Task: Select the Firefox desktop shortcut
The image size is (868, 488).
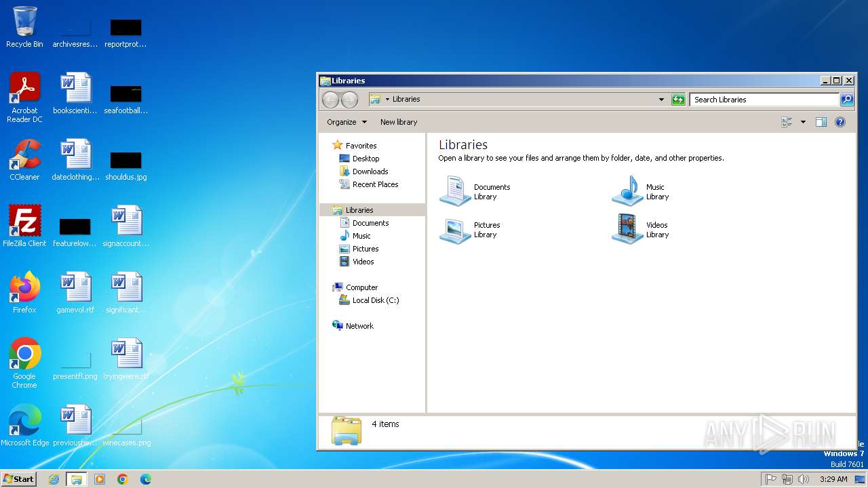Action: 24,293
